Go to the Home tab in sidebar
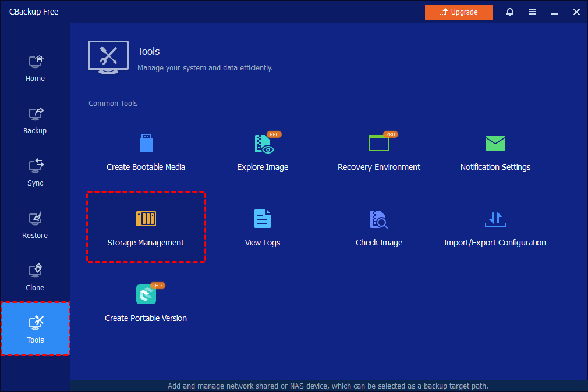588x392 pixels. point(35,68)
